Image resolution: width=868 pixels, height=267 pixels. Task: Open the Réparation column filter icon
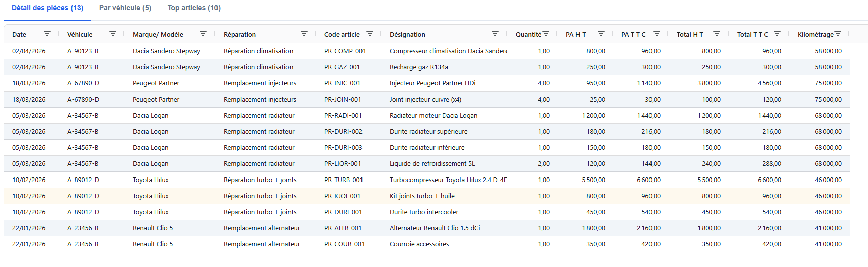[304, 34]
